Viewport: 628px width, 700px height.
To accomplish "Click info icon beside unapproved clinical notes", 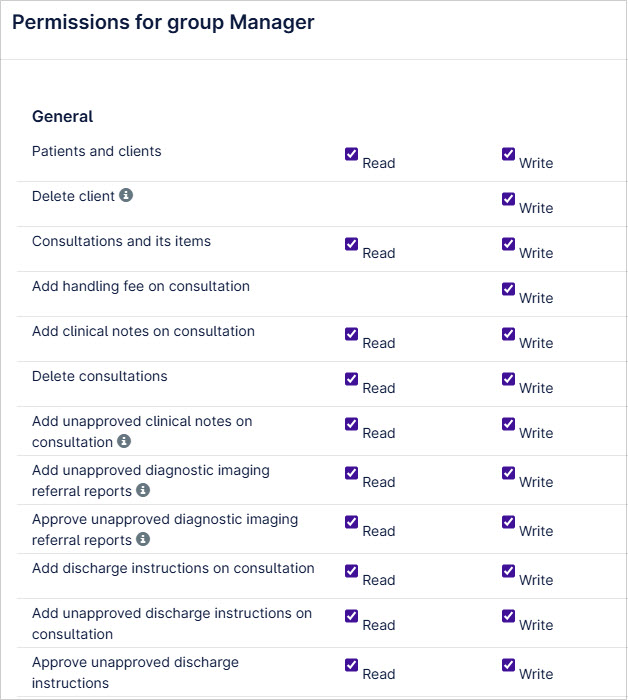I will (124, 441).
